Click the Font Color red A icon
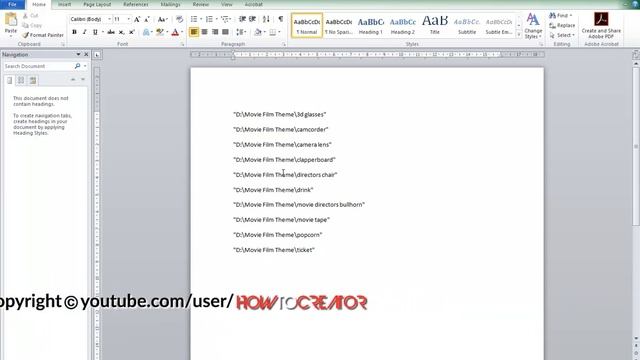The height and width of the screenshot is (360, 640). 175,32
